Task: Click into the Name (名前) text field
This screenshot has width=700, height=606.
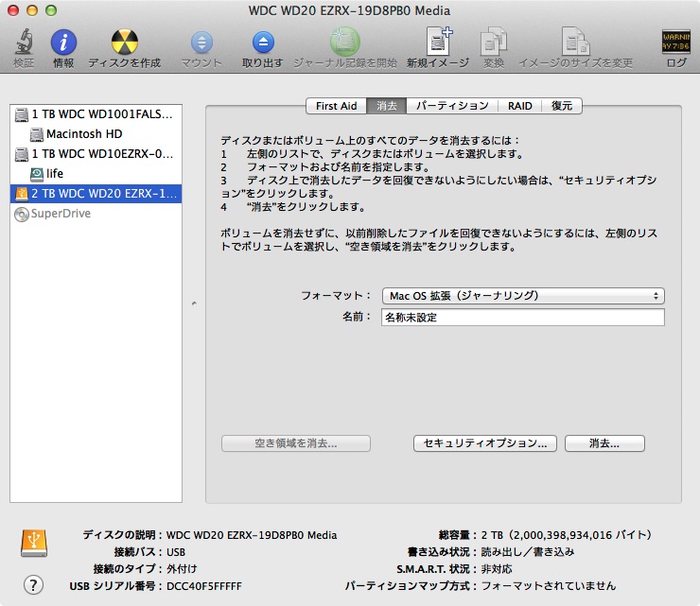Action: [522, 318]
